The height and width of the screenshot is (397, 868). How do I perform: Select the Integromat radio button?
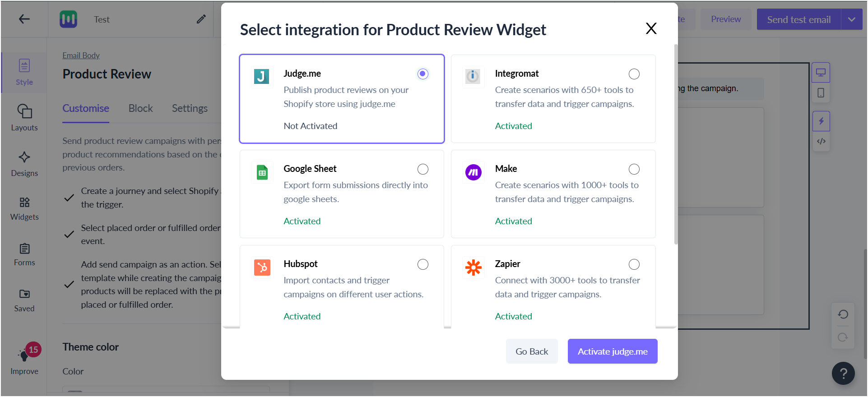[x=634, y=74]
